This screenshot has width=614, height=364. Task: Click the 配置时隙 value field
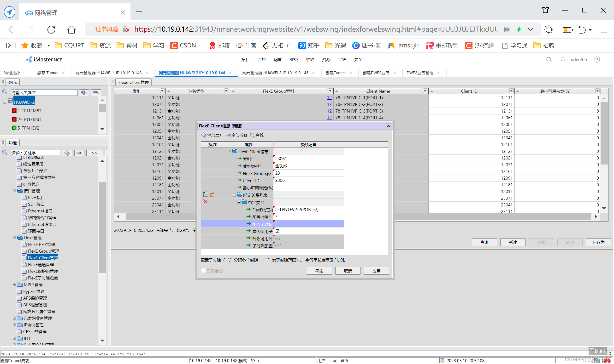pos(308,217)
